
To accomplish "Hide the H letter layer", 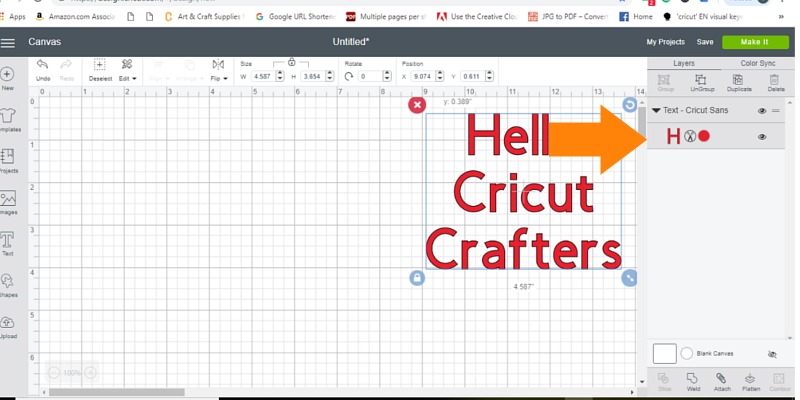I will coord(762,137).
